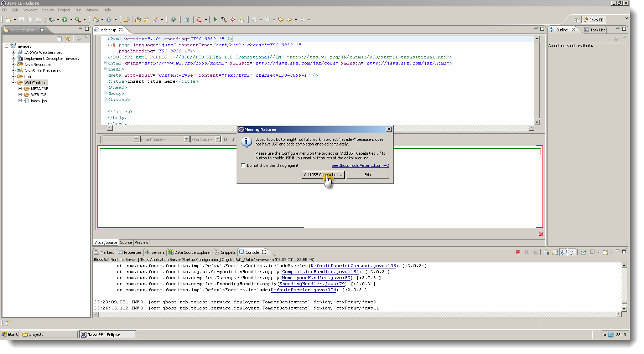Screen dimensions: 644x354
Task: Close the Missing Natures dialog
Action: click(389, 129)
